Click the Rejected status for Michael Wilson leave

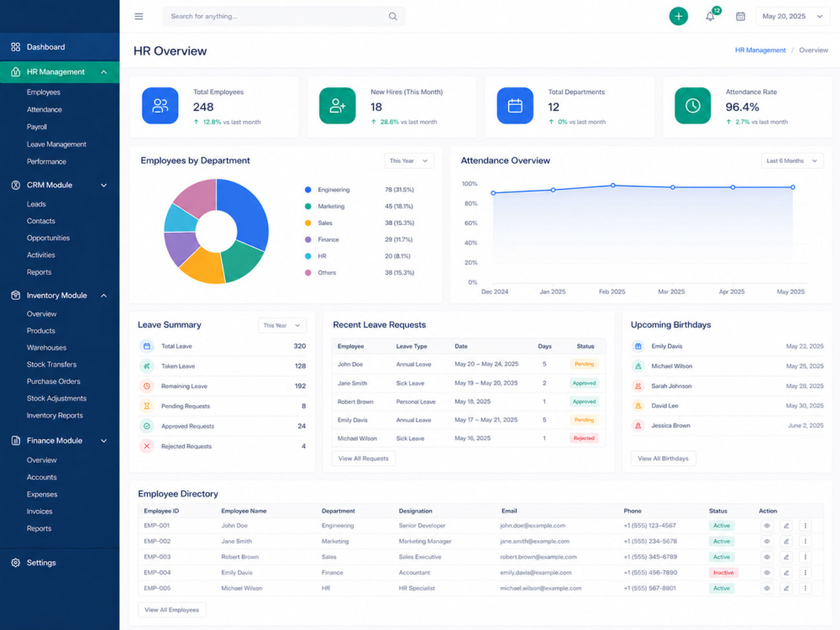(584, 438)
